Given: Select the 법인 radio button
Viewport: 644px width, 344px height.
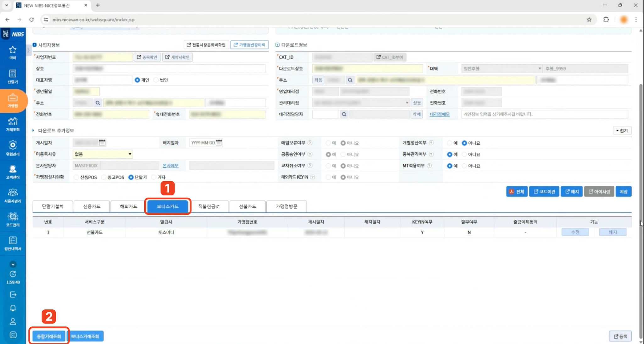Looking at the screenshot, I should pos(156,80).
